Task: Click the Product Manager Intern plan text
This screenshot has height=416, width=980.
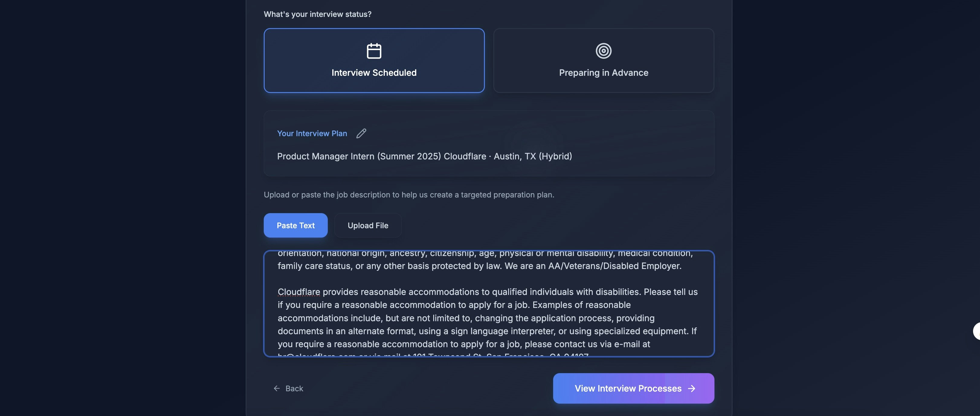Action: pos(424,156)
